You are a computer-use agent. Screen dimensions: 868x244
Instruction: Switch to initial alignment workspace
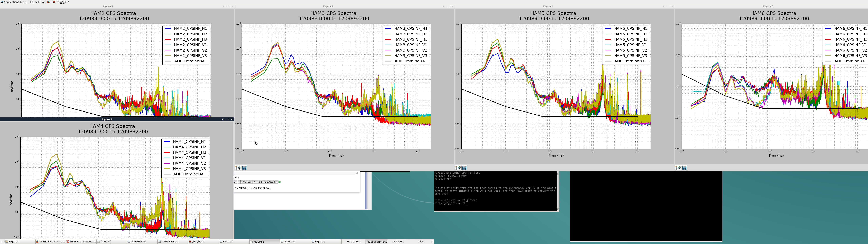pos(376,242)
